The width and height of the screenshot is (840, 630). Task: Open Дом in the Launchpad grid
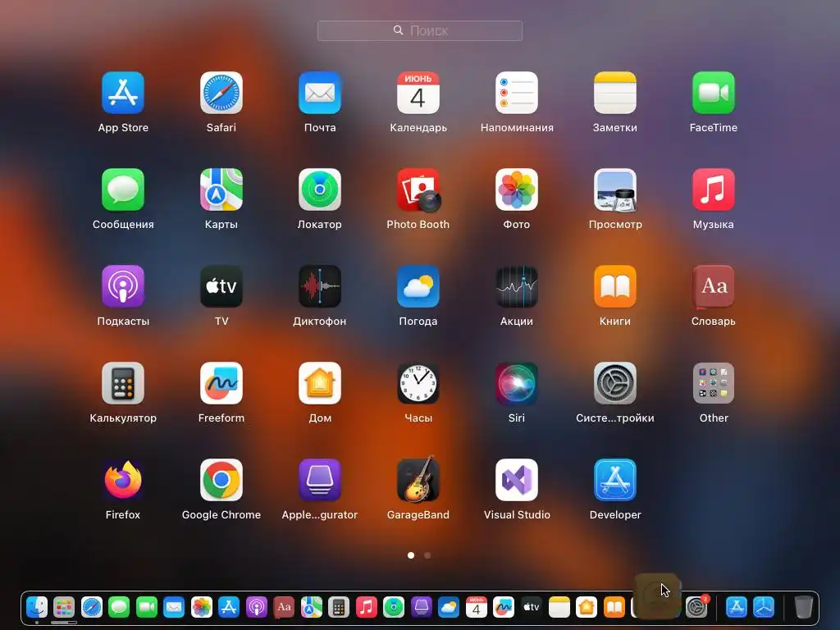320,383
